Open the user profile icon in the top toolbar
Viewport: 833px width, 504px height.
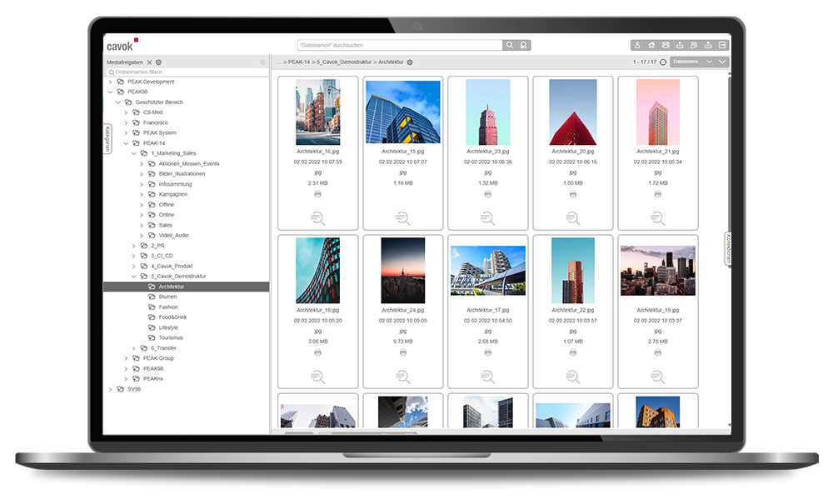pos(637,45)
